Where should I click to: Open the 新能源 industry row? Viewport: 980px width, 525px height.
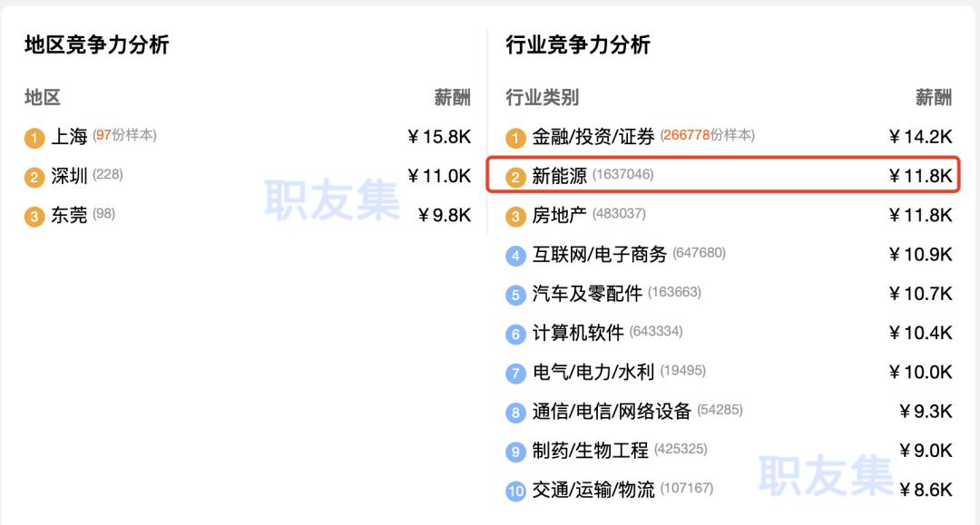coord(722,176)
